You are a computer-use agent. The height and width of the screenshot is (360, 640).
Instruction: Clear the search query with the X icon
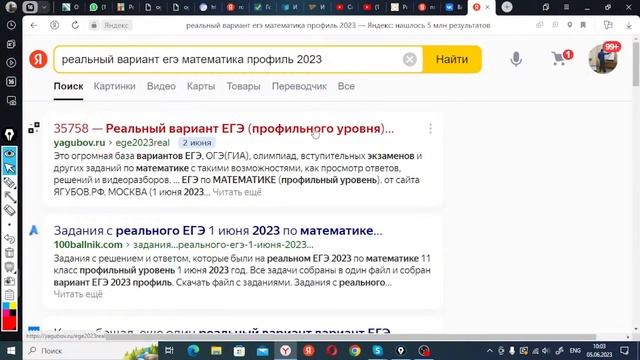[x=409, y=59]
